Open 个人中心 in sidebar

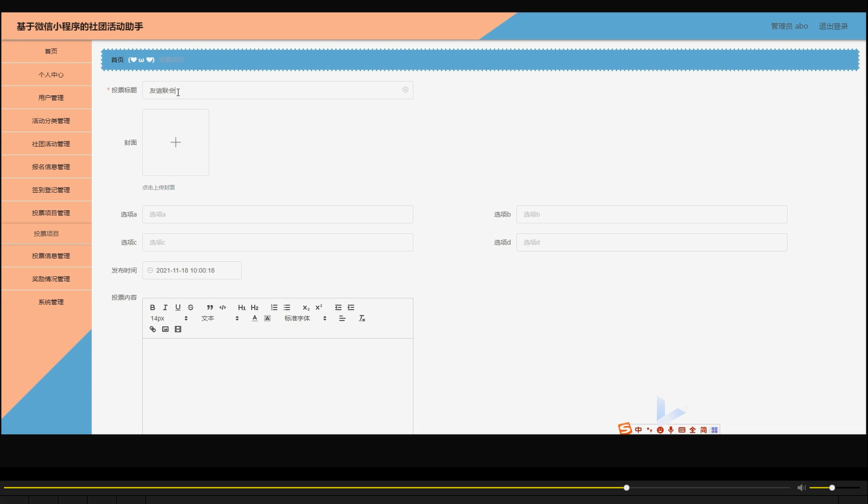(x=46, y=74)
